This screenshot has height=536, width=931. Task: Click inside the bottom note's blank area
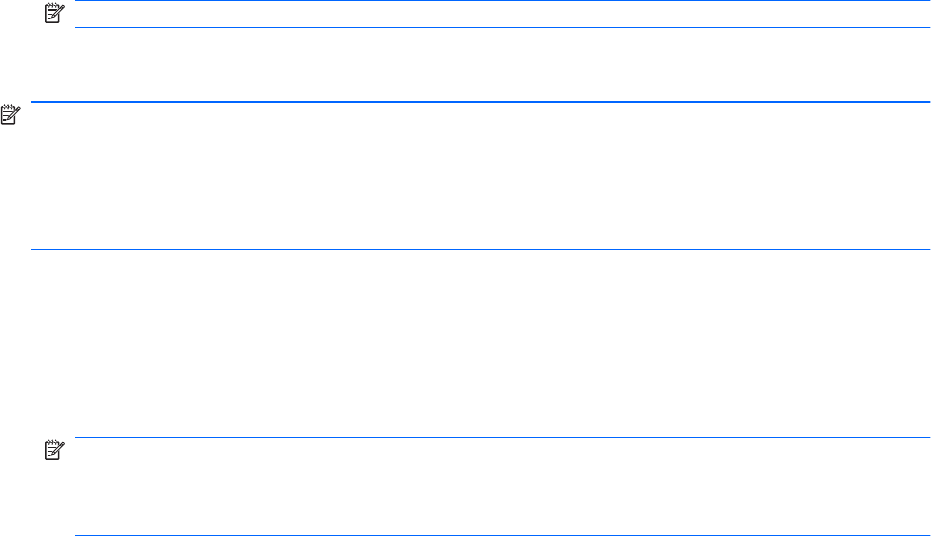click(x=500, y=486)
